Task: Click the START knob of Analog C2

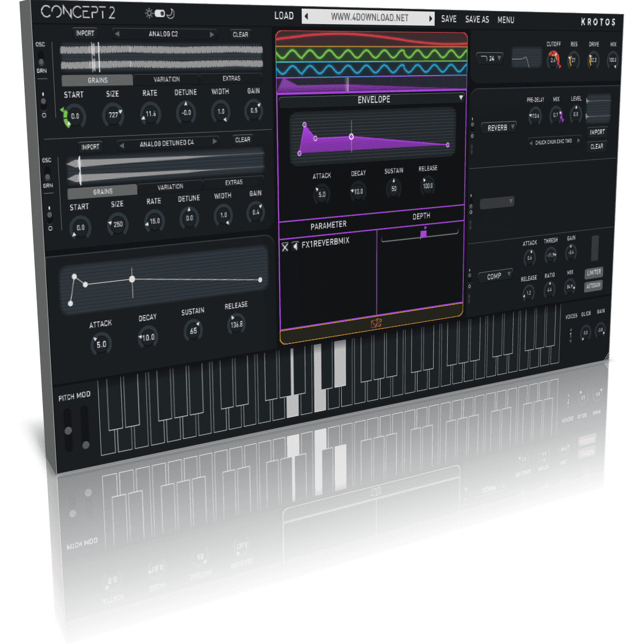Action: pyautogui.click(x=75, y=116)
